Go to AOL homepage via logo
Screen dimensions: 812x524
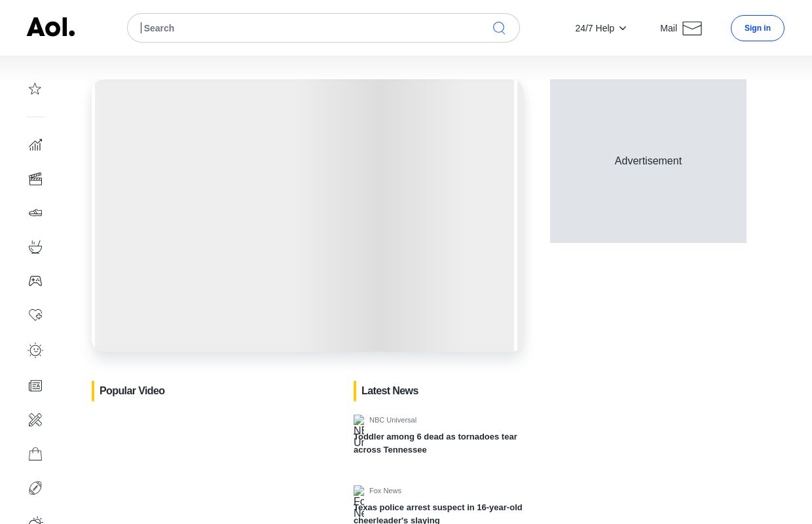51,28
